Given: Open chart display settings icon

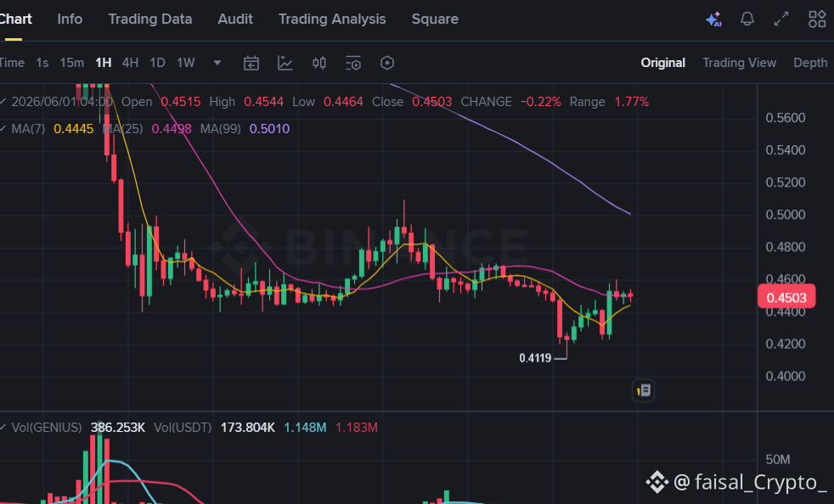Looking at the screenshot, I should click(353, 64).
